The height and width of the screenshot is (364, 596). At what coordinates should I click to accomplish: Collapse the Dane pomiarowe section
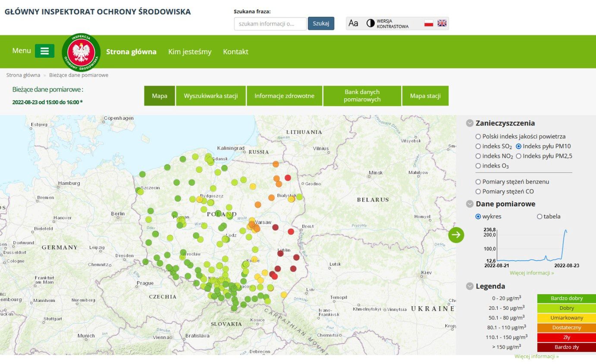tap(470, 204)
